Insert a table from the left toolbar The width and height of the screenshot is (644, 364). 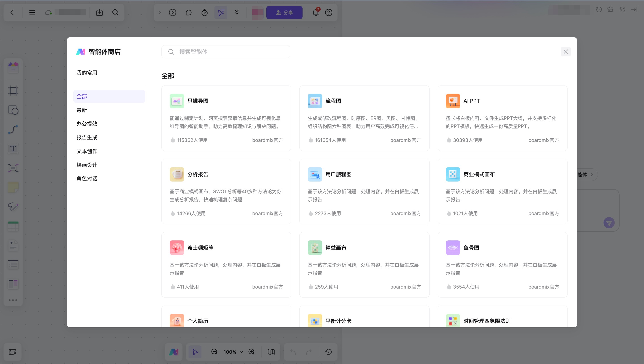pyautogui.click(x=13, y=226)
